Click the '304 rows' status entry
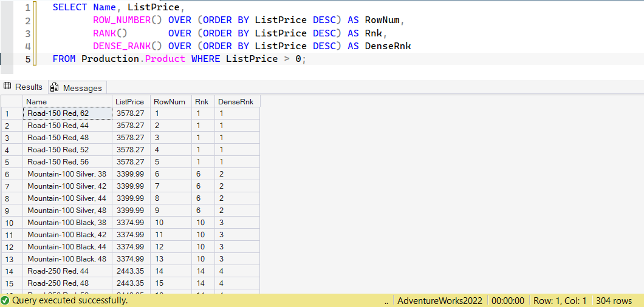Screen dimensions: 644x307 [614, 300]
